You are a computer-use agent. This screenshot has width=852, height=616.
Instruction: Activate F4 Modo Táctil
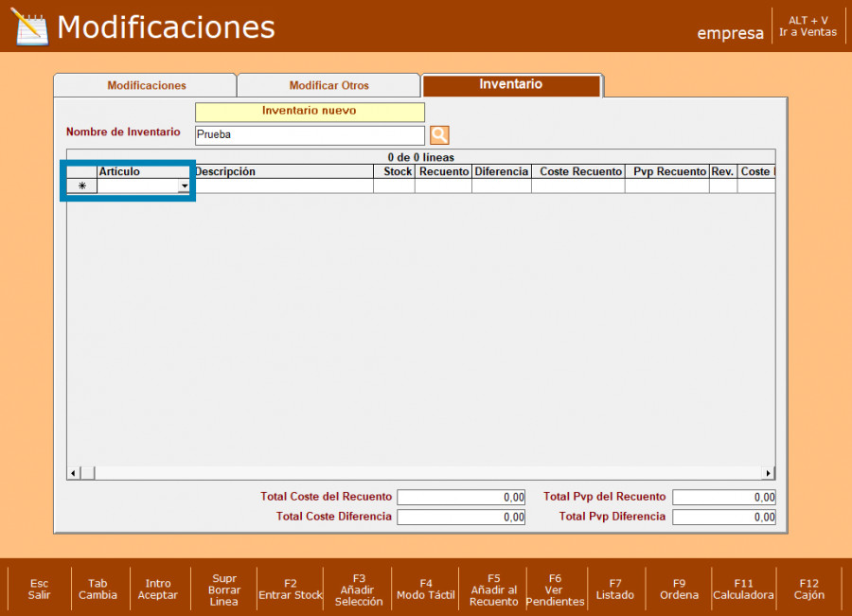tap(426, 590)
